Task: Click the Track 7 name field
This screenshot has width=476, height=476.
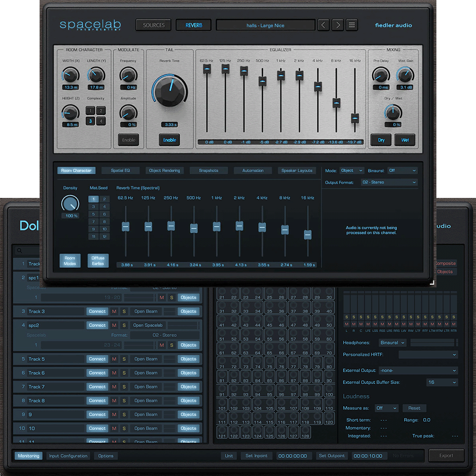Action: [56, 387]
